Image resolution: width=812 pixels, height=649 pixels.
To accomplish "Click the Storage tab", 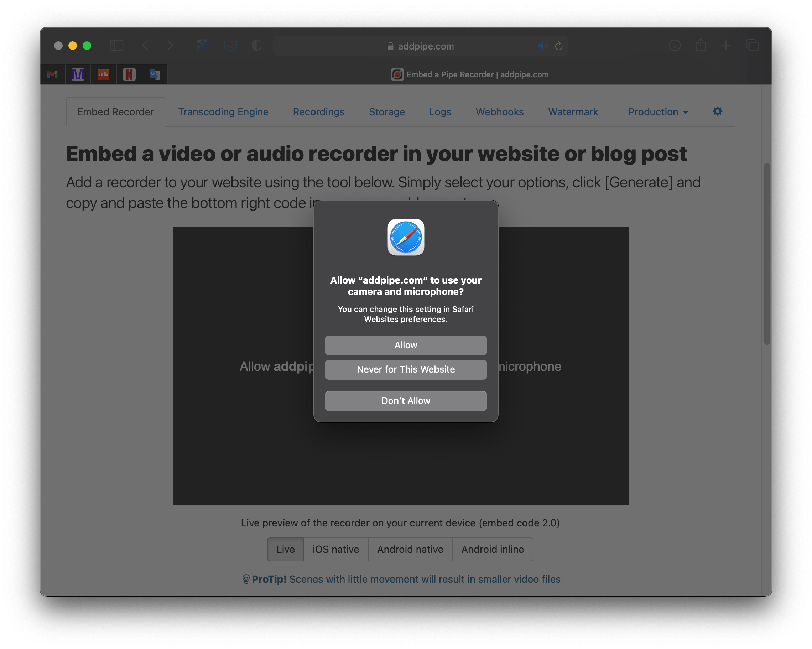I will [387, 112].
